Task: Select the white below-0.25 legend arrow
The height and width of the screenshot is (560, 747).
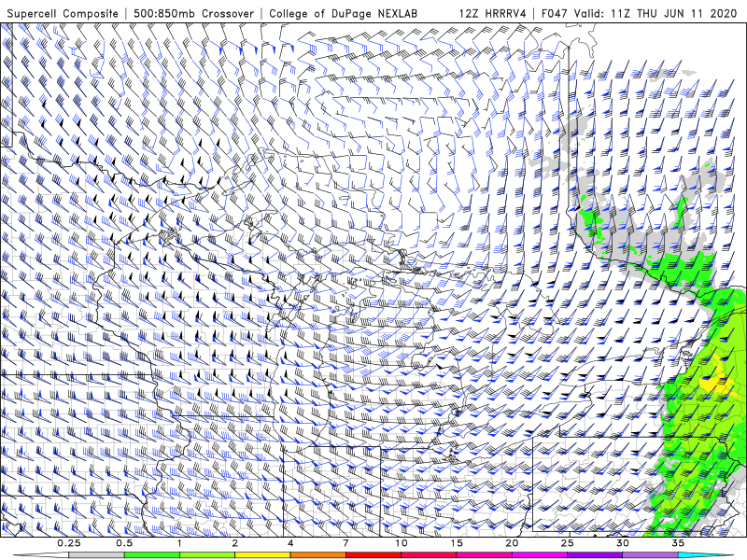Action: (41, 555)
